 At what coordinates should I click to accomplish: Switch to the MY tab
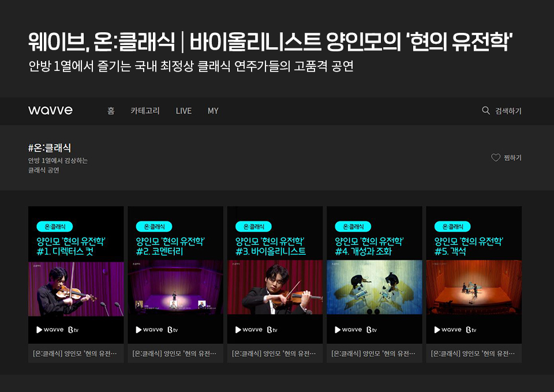213,111
